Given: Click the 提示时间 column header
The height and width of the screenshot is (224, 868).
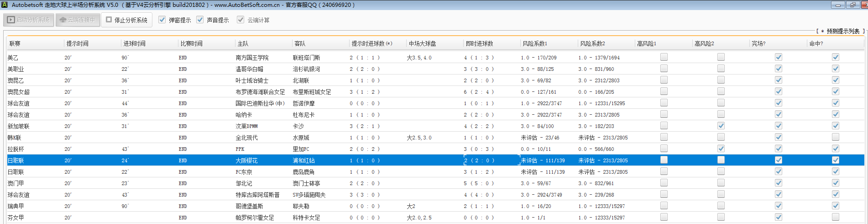Looking at the screenshot, I should point(78,43).
